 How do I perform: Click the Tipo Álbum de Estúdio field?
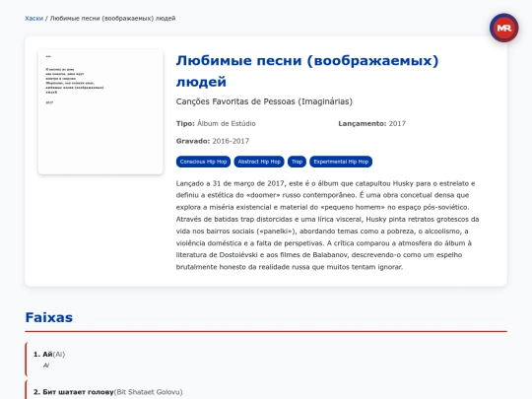(216, 123)
